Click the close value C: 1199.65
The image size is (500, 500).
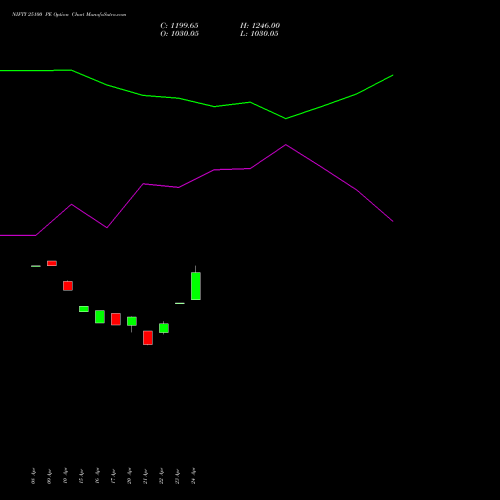coord(179,26)
